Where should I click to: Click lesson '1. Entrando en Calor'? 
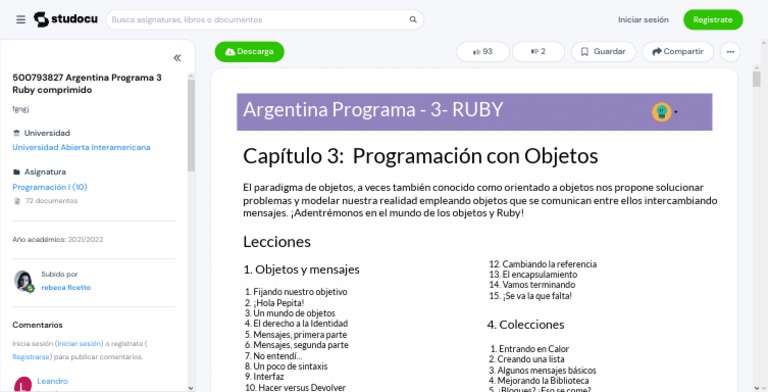pos(529,349)
